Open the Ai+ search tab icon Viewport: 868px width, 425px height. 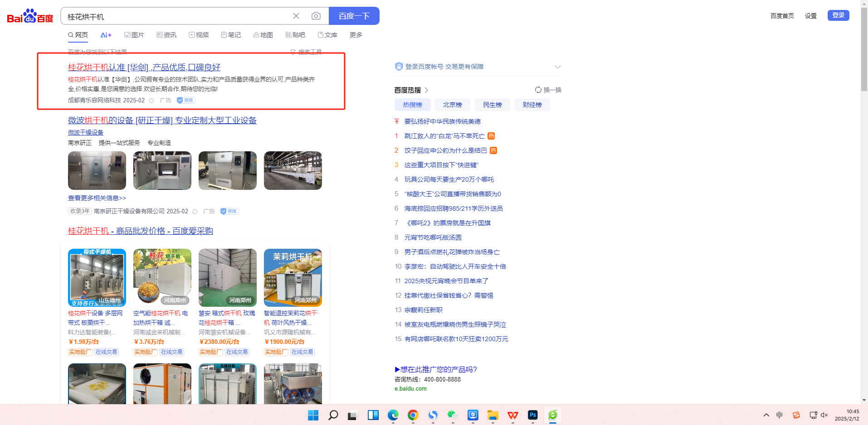106,35
